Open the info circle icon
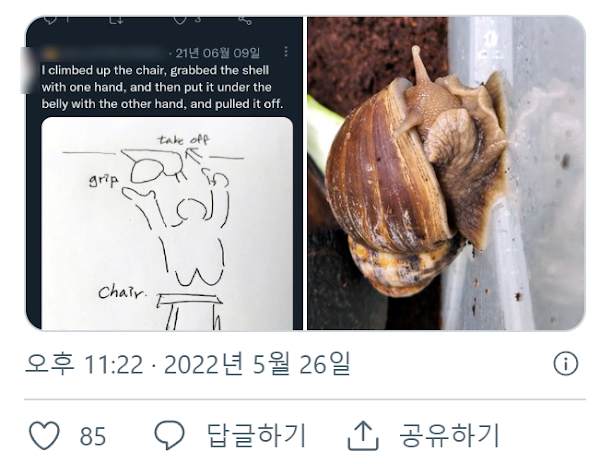 pos(566,363)
